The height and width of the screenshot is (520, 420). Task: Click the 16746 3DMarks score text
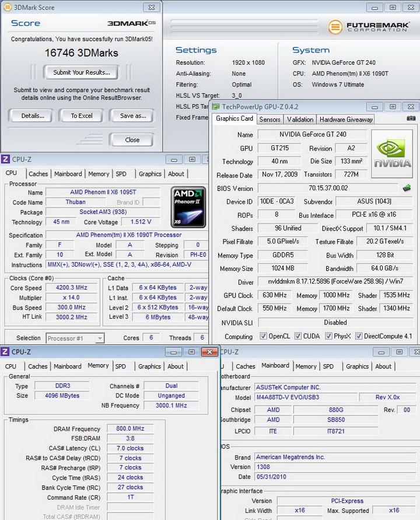point(81,53)
